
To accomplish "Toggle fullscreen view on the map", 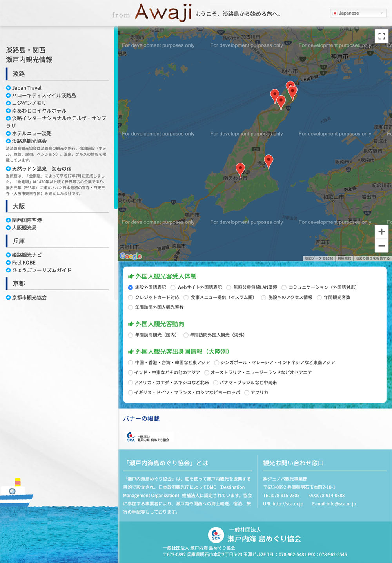I will coord(381,36).
